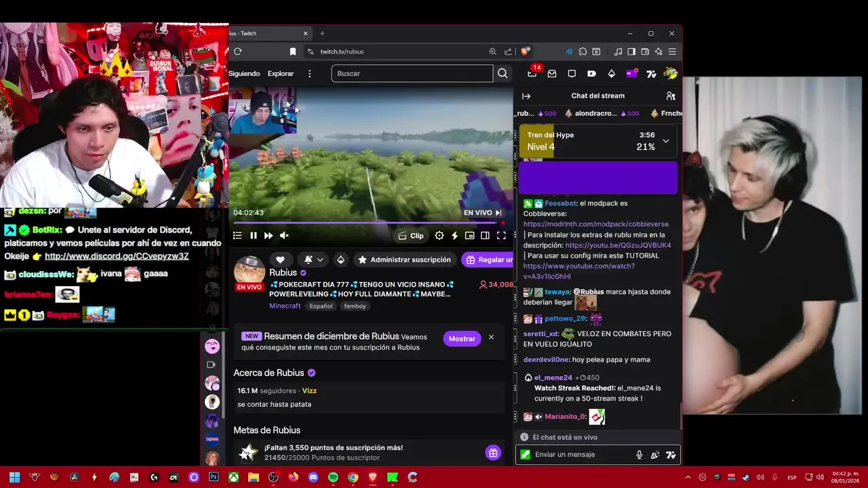868x488 pixels.
Task: Collapse the chat panel arrow
Action: click(526, 96)
